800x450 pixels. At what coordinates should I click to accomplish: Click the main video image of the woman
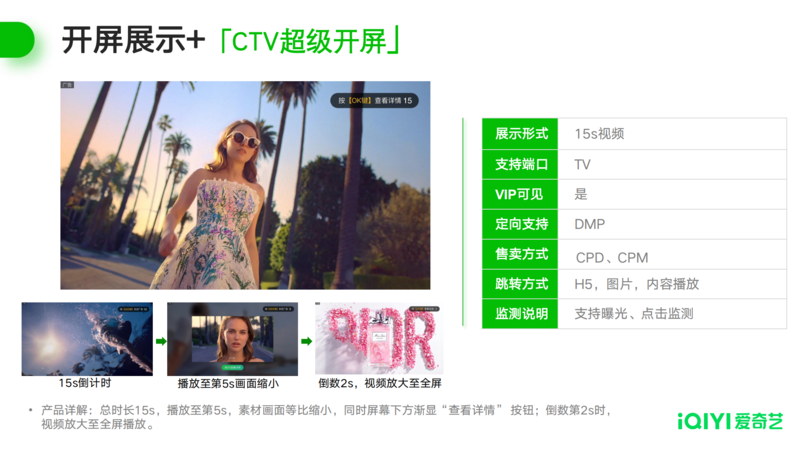point(245,185)
